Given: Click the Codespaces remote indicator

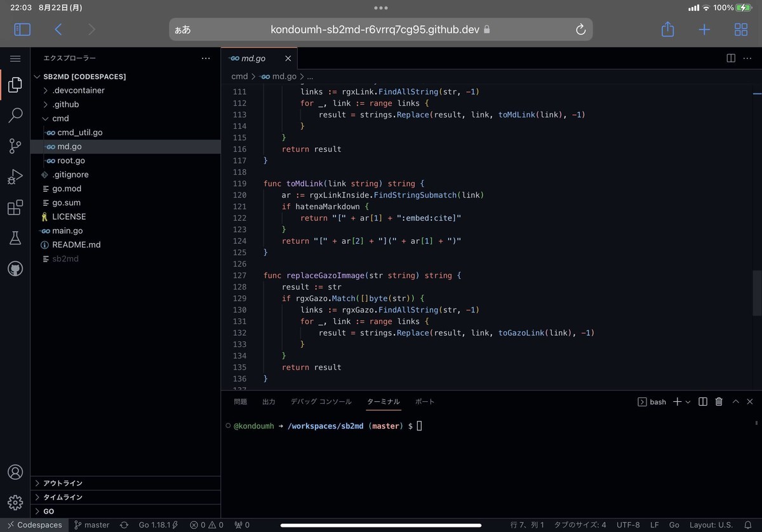Looking at the screenshot, I should click(x=34, y=525).
